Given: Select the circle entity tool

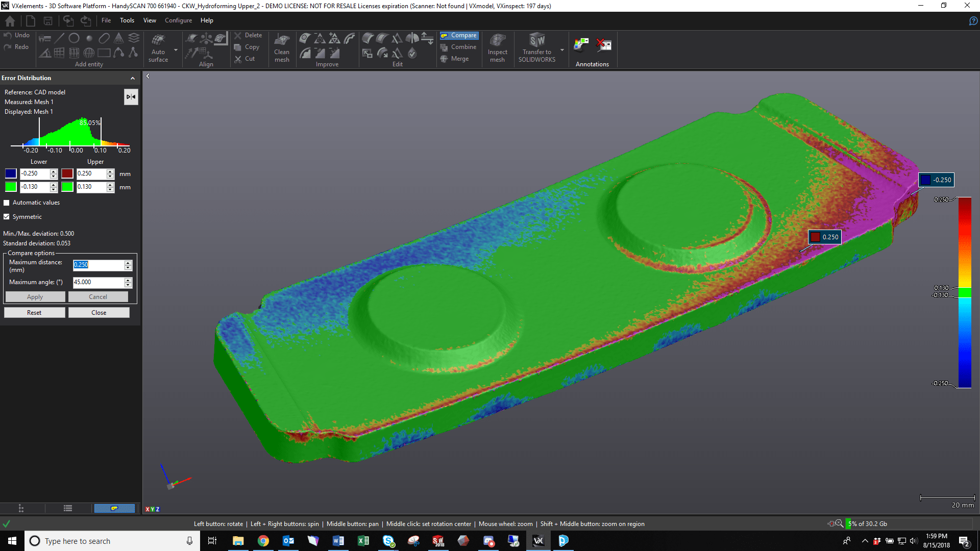Looking at the screenshot, I should (74, 38).
